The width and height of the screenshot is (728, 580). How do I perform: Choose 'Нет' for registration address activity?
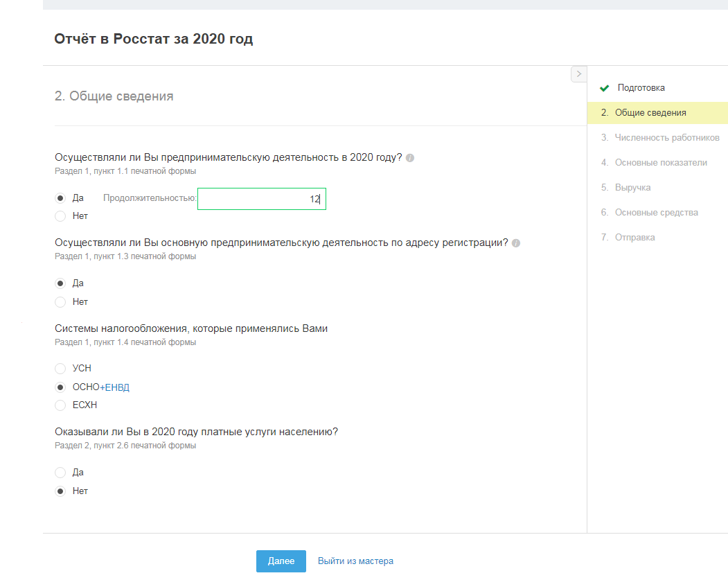click(60, 302)
